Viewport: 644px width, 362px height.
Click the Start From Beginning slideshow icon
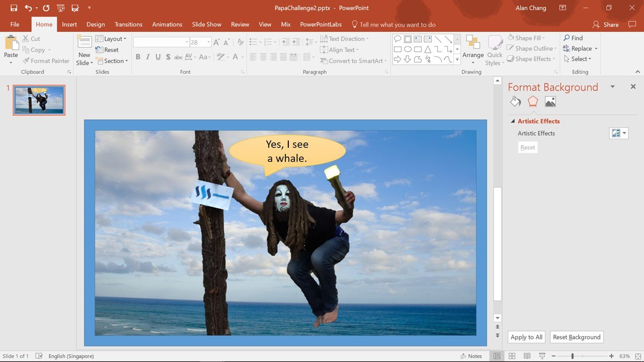[61, 8]
